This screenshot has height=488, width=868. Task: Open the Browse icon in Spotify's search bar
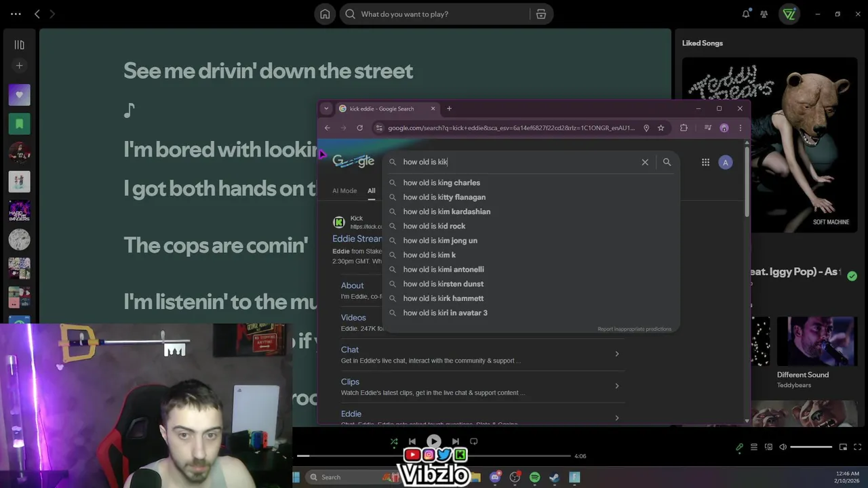tap(541, 14)
